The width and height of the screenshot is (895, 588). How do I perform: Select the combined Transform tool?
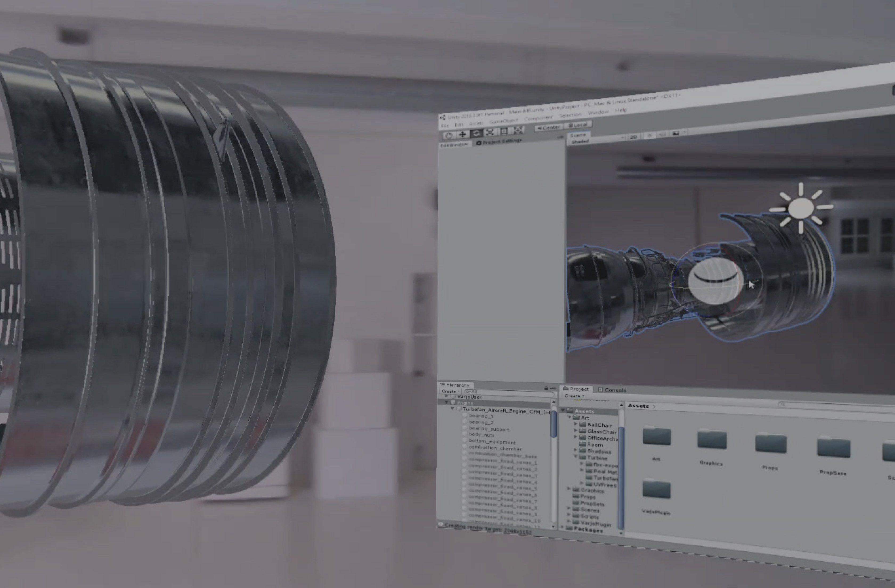[518, 130]
